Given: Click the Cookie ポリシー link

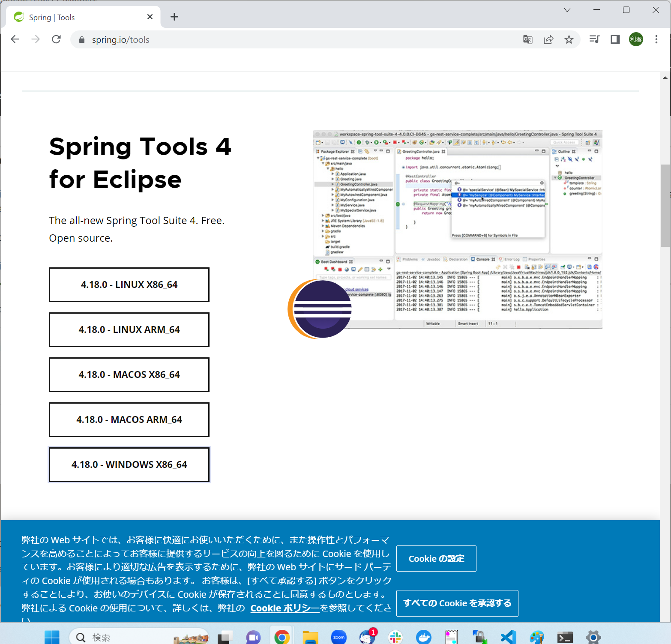Looking at the screenshot, I should click(x=285, y=608).
